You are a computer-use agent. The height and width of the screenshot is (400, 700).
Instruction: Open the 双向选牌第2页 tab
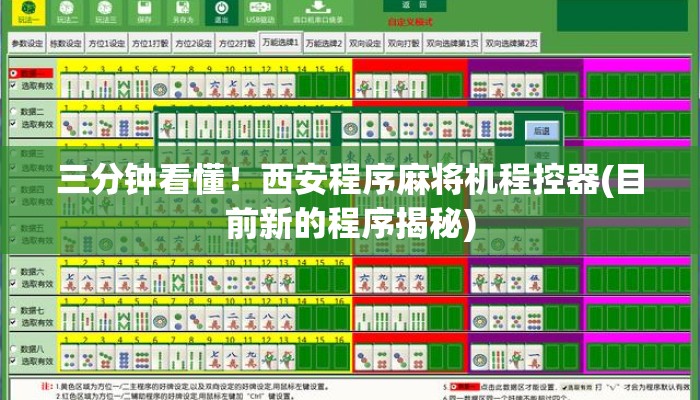coord(511,43)
